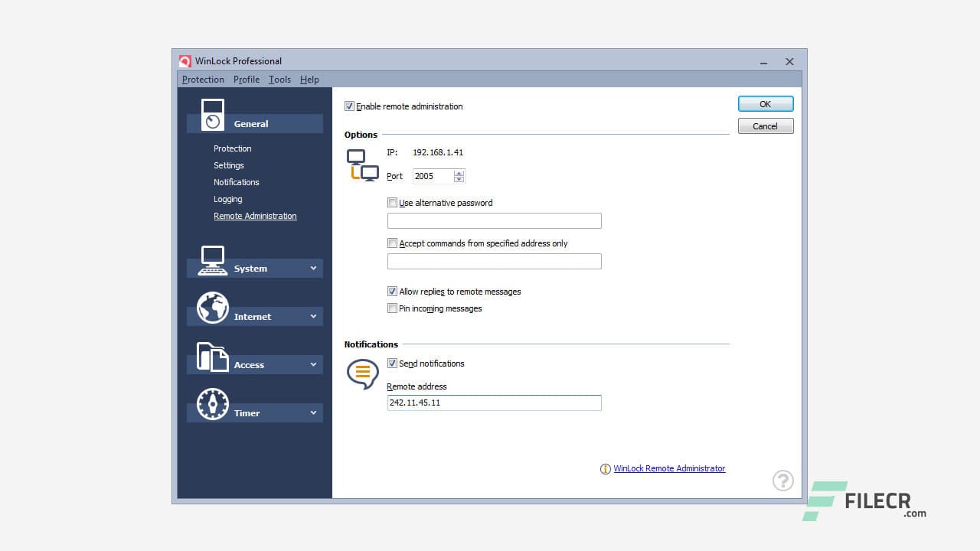Open the WinLock Remote Administrator link
The image size is (980, 551).
coord(668,468)
